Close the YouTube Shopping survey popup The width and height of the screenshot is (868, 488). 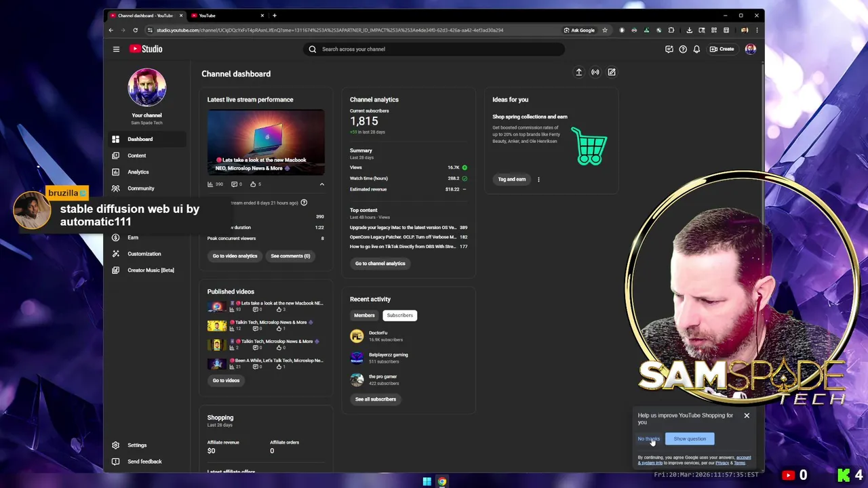click(747, 415)
